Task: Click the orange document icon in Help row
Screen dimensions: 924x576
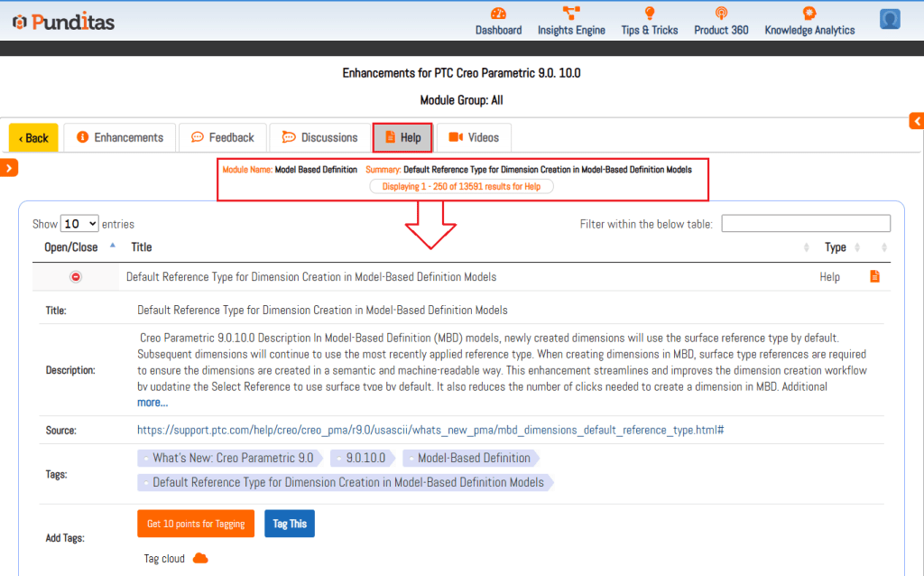Action: coord(874,276)
